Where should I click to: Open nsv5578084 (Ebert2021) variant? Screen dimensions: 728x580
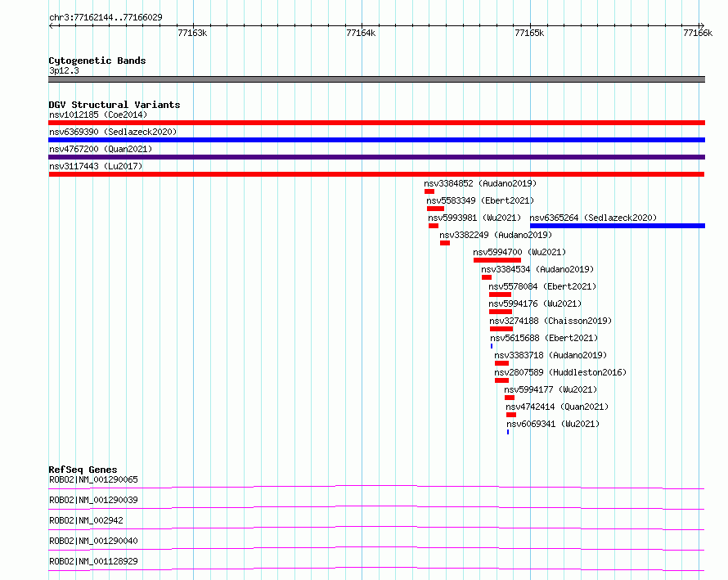pos(542,286)
